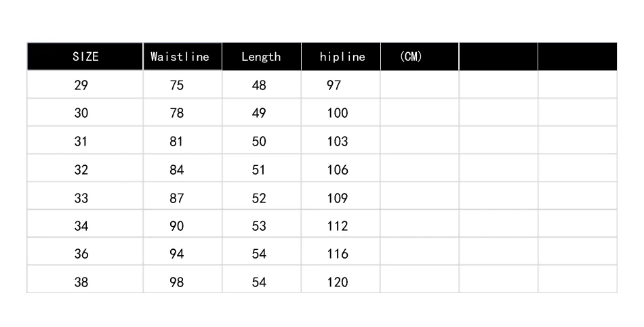Select length value 48
This screenshot has width=644, height=327.
tap(259, 85)
